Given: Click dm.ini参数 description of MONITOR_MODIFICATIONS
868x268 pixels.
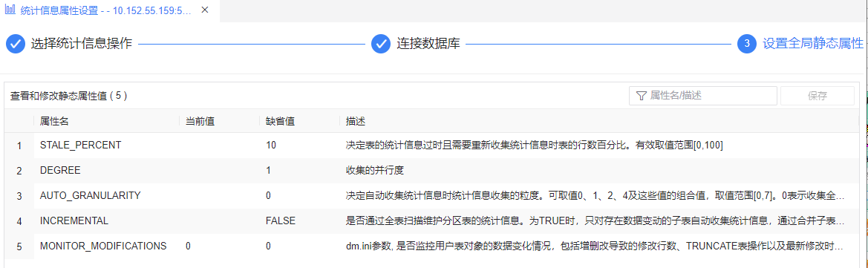Looking at the screenshot, I should pyautogui.click(x=595, y=246).
